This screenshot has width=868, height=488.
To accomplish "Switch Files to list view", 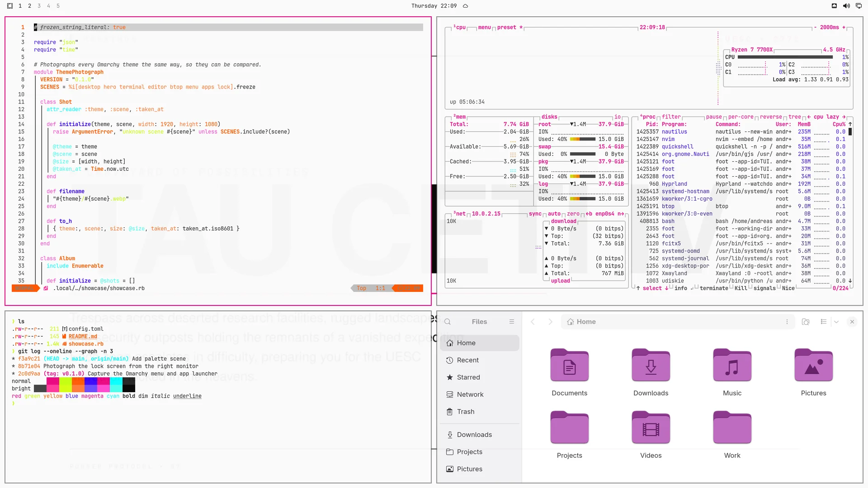I will coord(824,322).
